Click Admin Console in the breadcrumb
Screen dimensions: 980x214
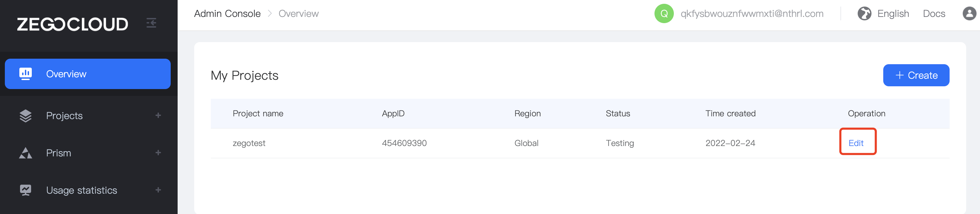point(227,13)
